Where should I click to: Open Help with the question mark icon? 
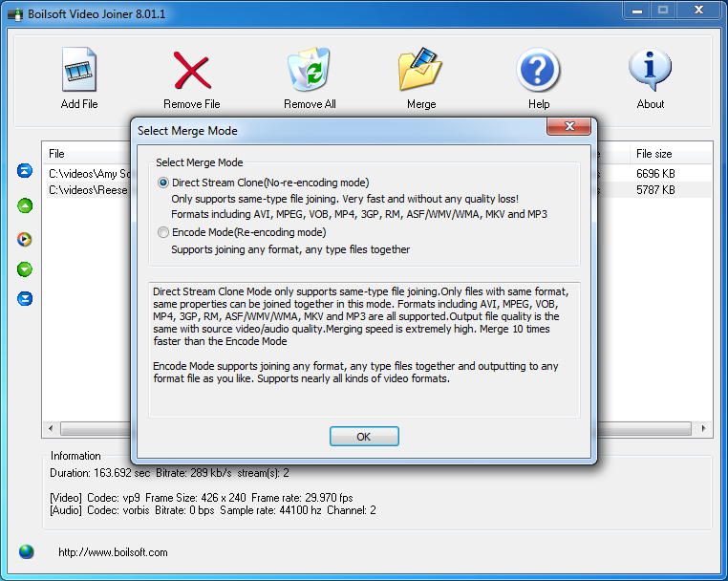(x=538, y=70)
